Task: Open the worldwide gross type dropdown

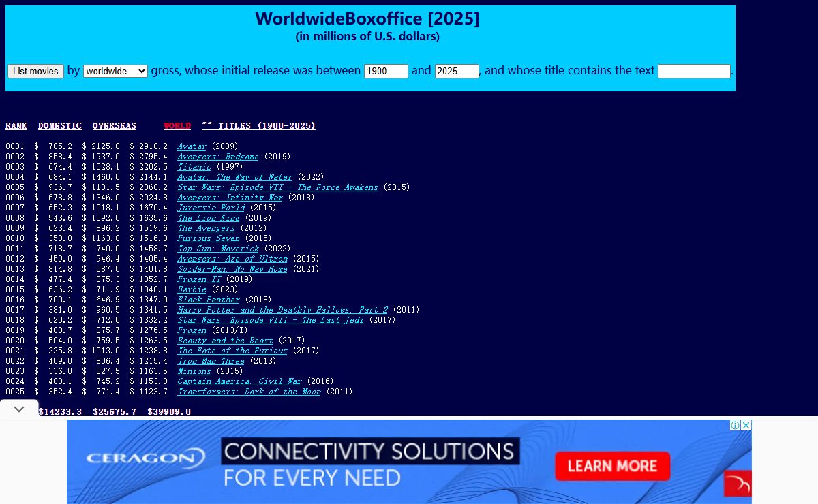Action: click(x=115, y=71)
